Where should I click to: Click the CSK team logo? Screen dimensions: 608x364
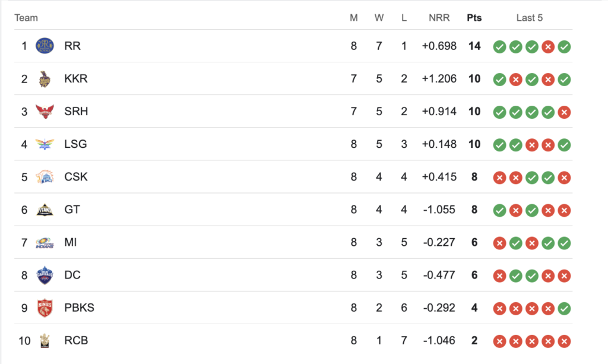[x=45, y=177]
